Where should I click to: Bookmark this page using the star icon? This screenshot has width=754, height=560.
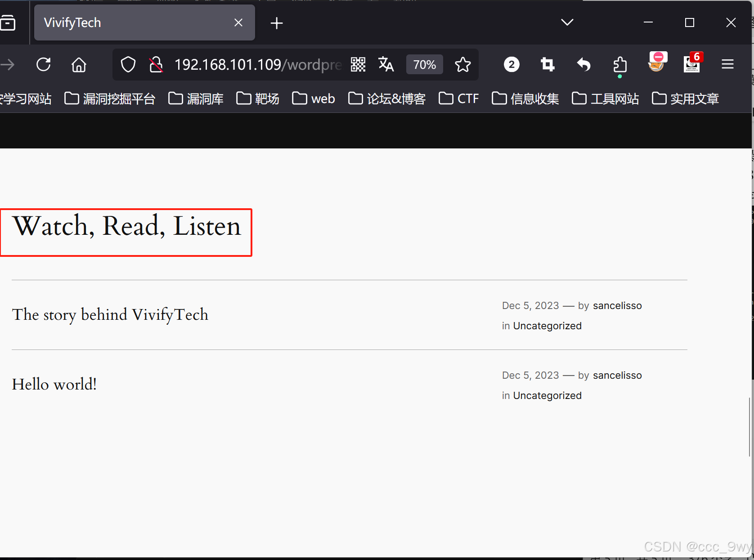click(x=463, y=64)
